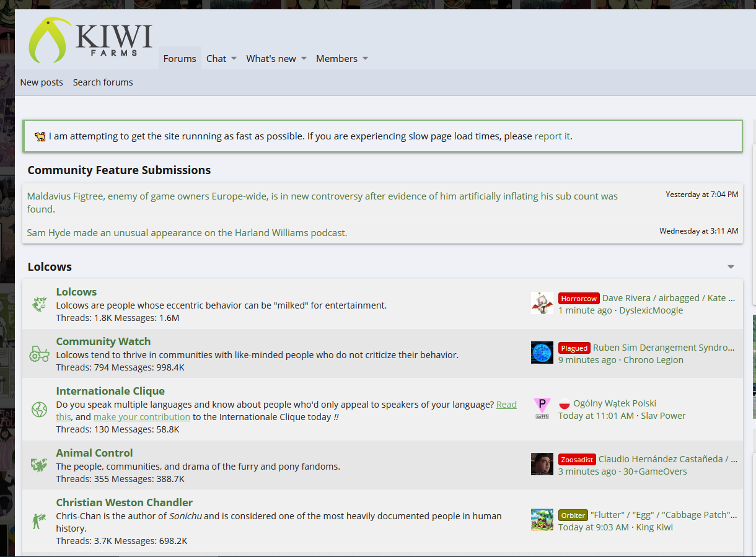Open the Dave Rivera / airbagged thread
Screen dimensions: 756x557
click(x=669, y=298)
